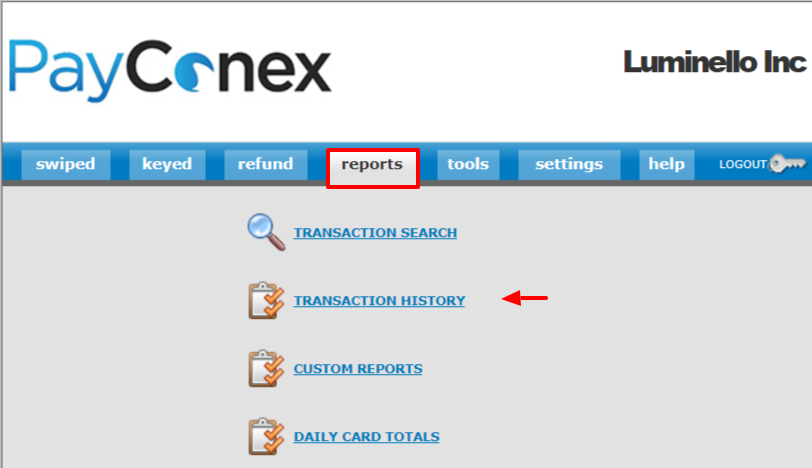The height and width of the screenshot is (468, 812).
Task: Open the Transaction Search link
Action: pos(375,233)
